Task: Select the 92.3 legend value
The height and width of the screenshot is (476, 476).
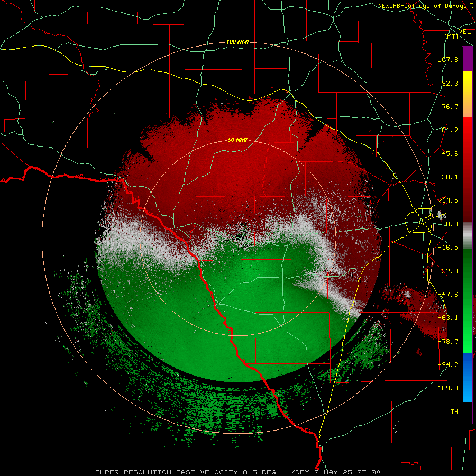Action: (450, 83)
